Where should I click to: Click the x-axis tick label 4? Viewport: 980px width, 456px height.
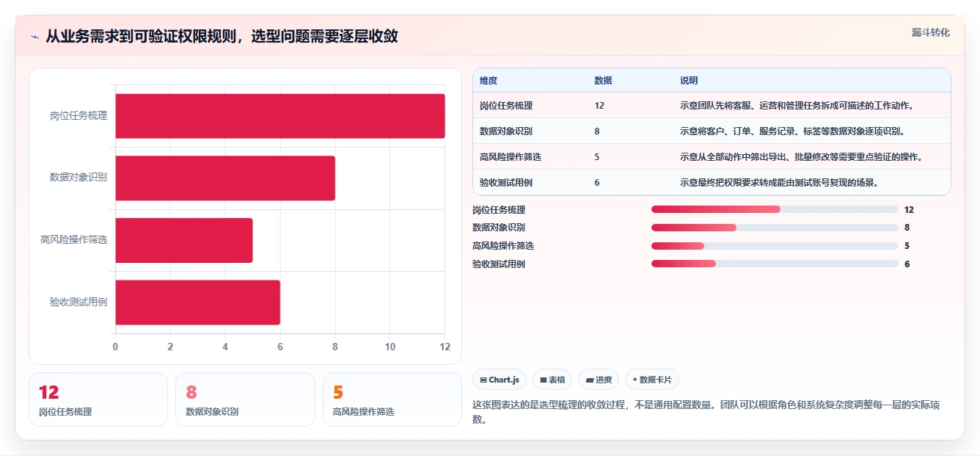(x=225, y=347)
